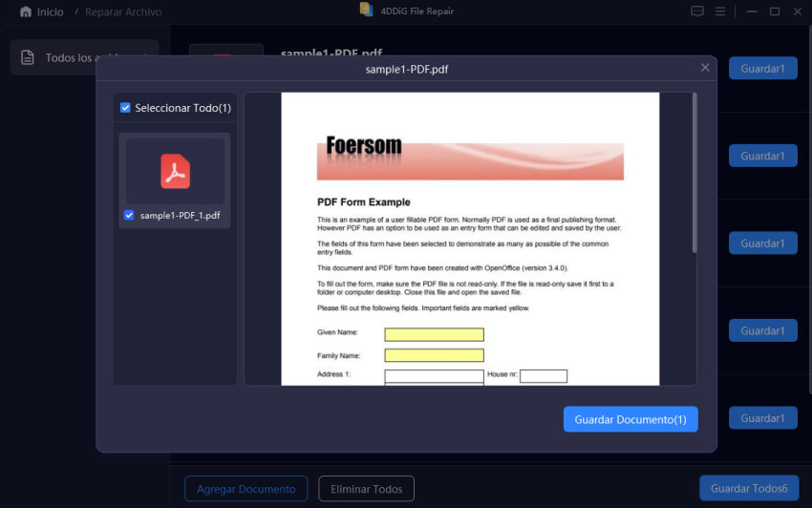
Task: Open the hamburger menu in title bar
Action: point(720,11)
